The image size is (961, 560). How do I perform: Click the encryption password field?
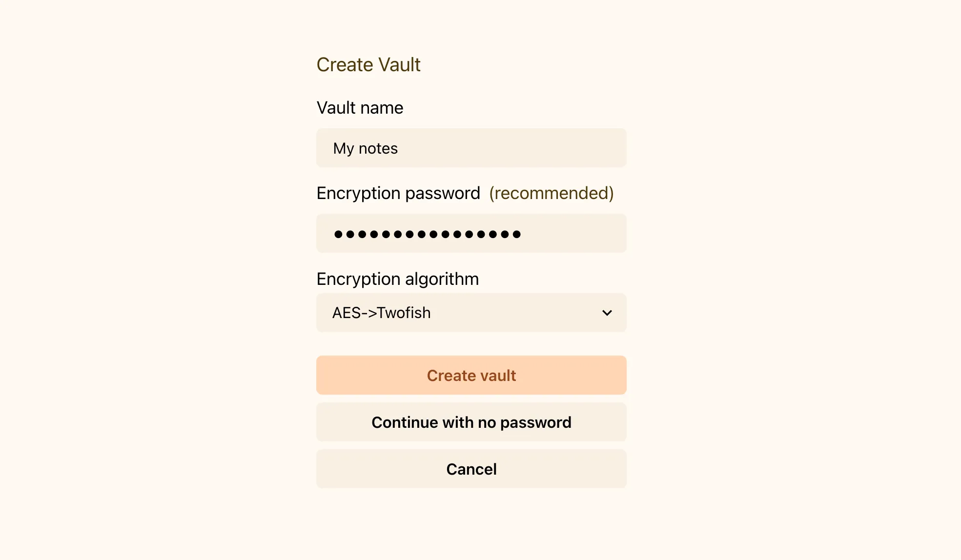[x=471, y=233]
